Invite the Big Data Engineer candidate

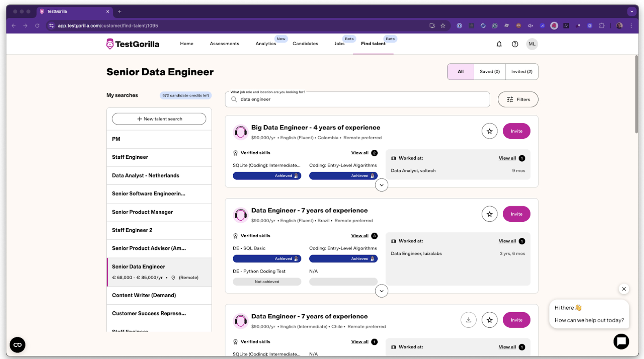pos(516,131)
